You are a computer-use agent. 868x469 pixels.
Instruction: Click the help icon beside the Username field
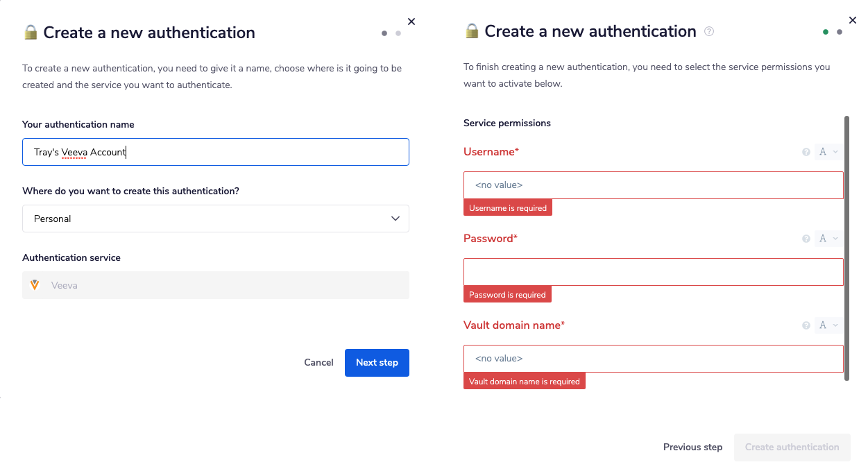click(x=806, y=151)
